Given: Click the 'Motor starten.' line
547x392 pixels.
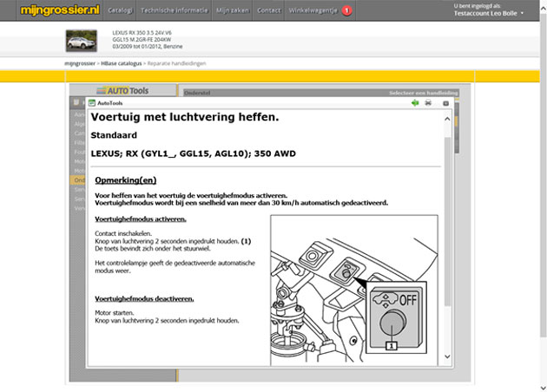Looking at the screenshot, I should pyautogui.click(x=115, y=313).
